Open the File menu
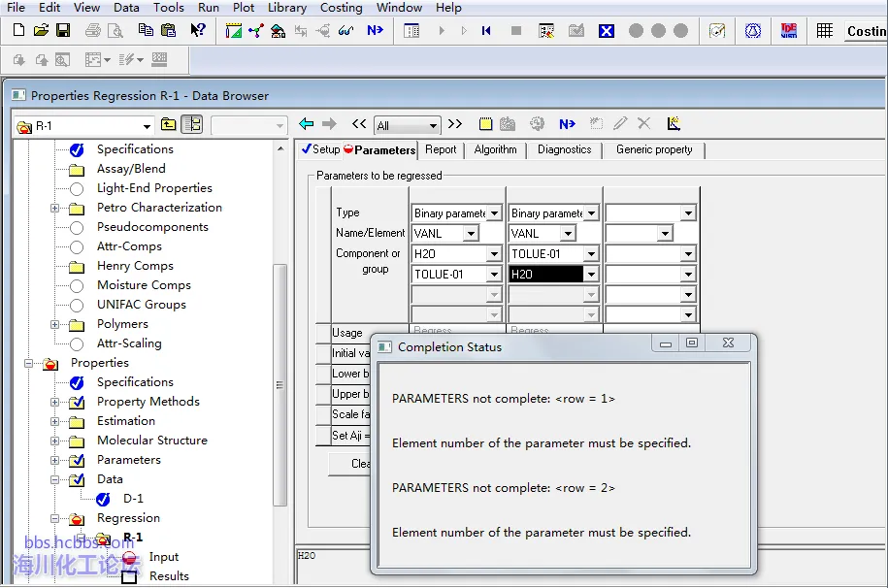The image size is (888, 588). [16, 8]
